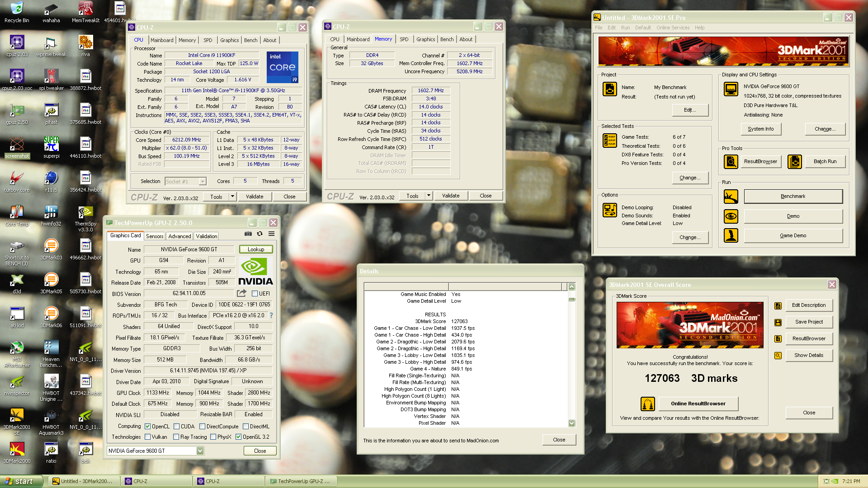Open the cpuz 2.03 desktop shortcut

pos(17,46)
